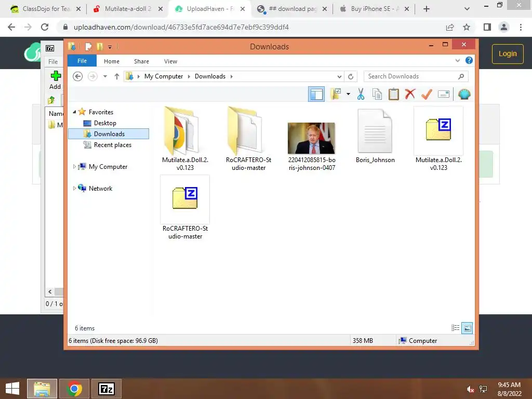Open 7-Zip from the taskbar
532x399 pixels.
tap(107, 389)
